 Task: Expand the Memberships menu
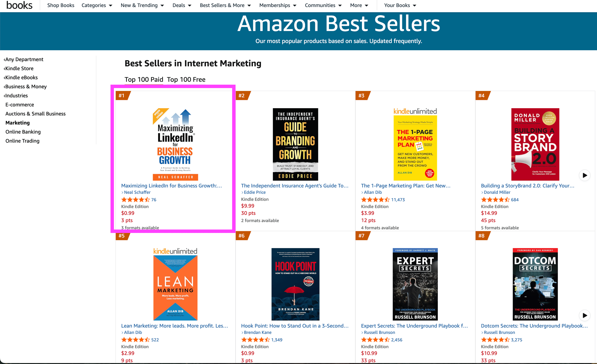tap(278, 5)
